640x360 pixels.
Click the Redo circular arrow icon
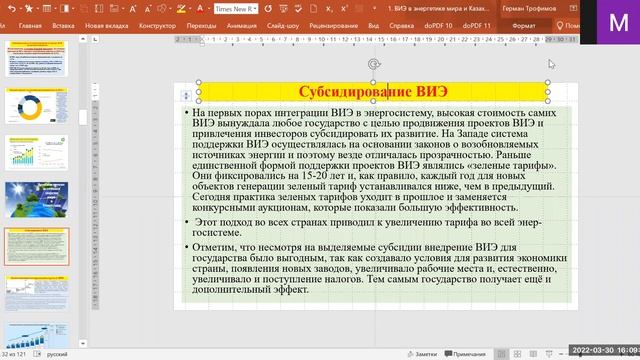point(268,9)
